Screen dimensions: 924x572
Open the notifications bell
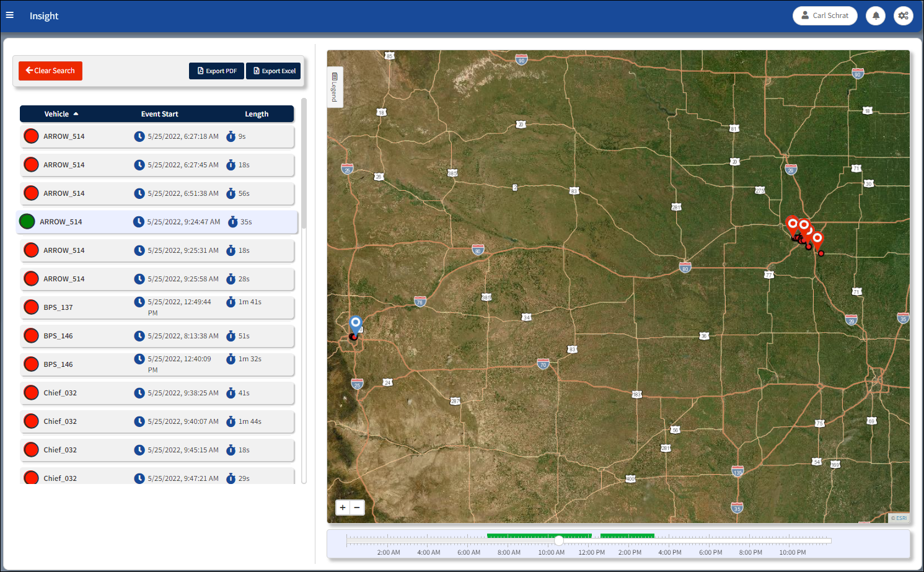(876, 15)
